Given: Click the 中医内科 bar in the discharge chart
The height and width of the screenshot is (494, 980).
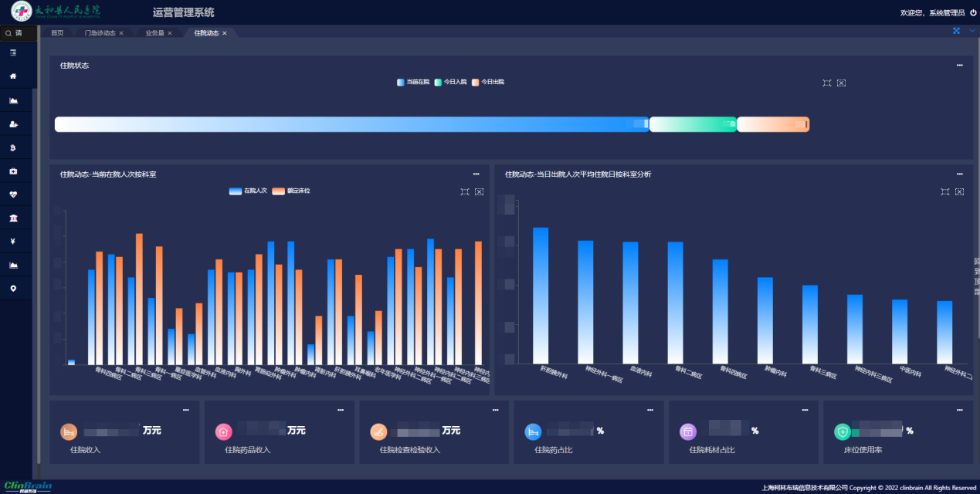Looking at the screenshot, I should (x=900, y=332).
